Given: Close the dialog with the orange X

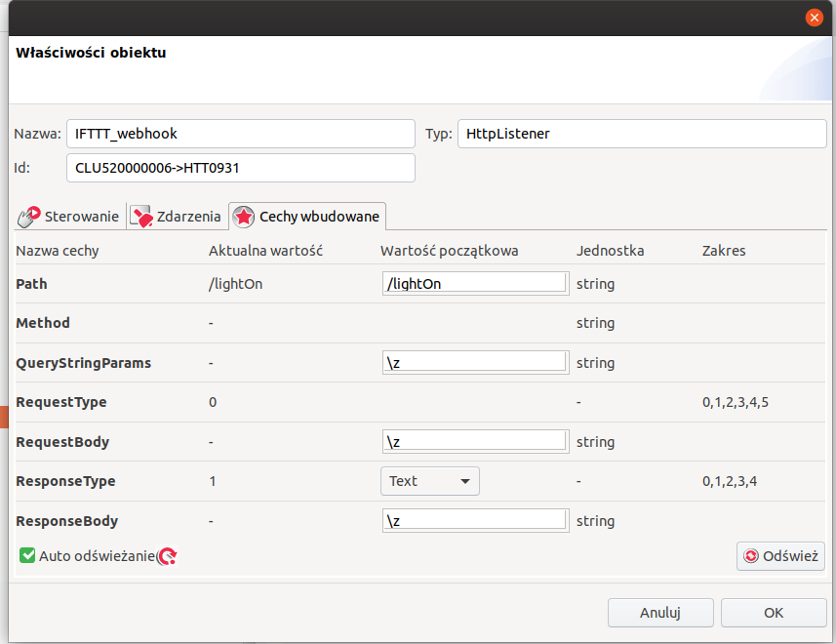Looking at the screenshot, I should [814, 18].
